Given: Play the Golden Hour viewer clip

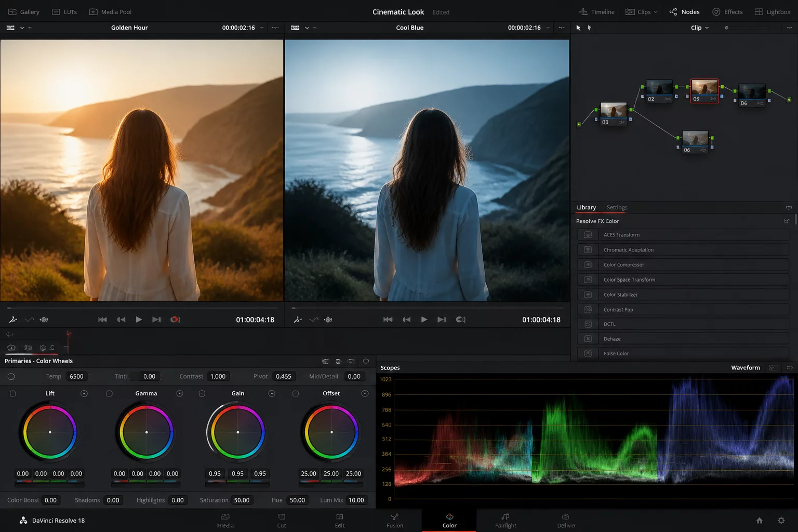Looking at the screenshot, I should (x=139, y=320).
